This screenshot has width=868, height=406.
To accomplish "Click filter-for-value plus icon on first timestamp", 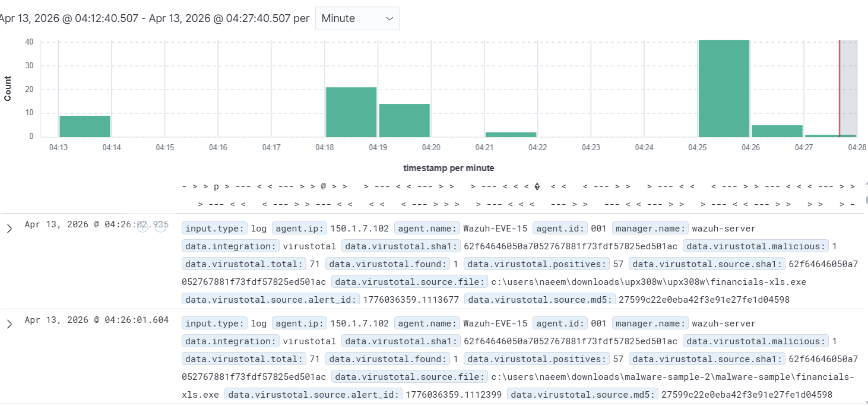I will coord(142,227).
